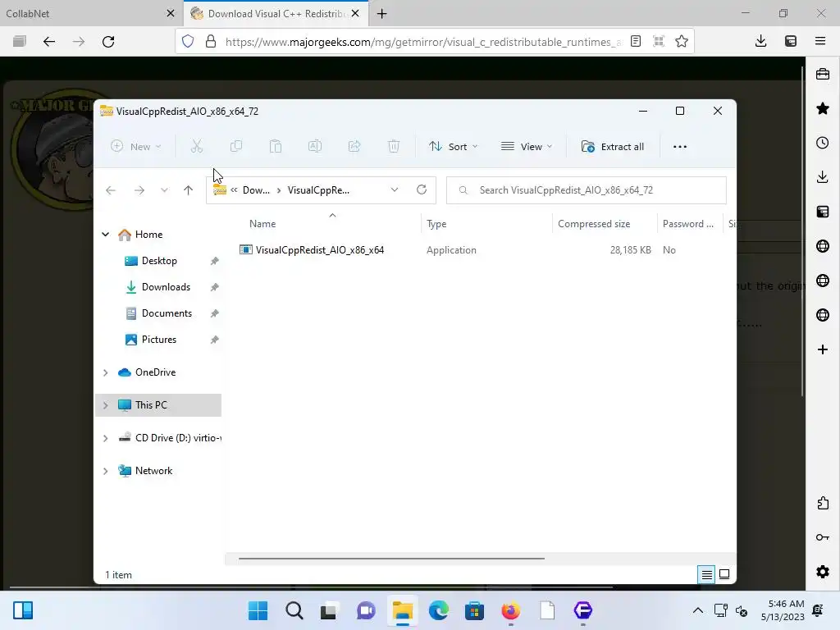
Task: Open the New dropdown in Explorer
Action: pyautogui.click(x=135, y=147)
